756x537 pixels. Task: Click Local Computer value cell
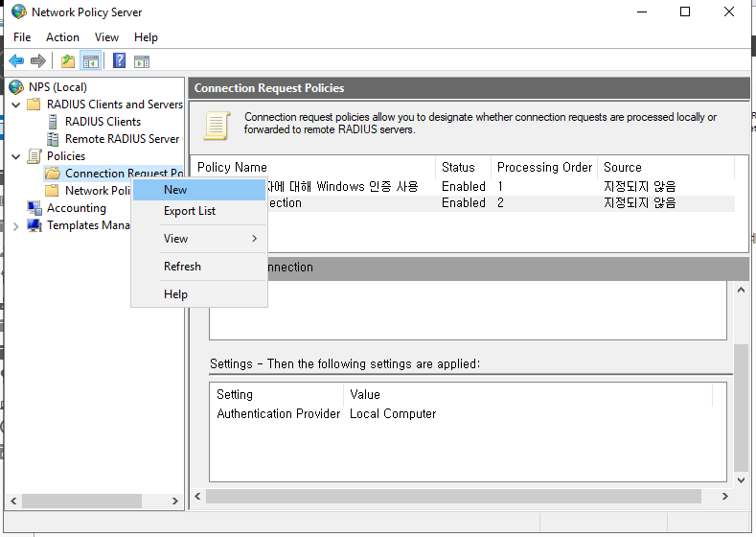click(x=393, y=413)
